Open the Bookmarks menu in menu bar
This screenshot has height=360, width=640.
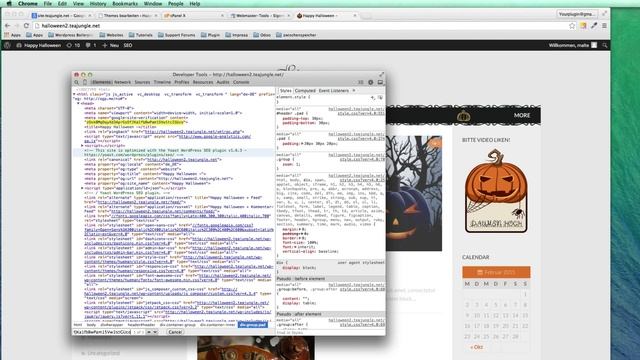(x=125, y=4)
